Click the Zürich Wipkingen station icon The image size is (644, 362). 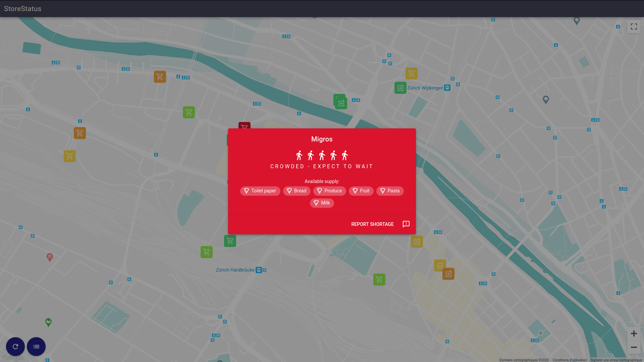[447, 88]
